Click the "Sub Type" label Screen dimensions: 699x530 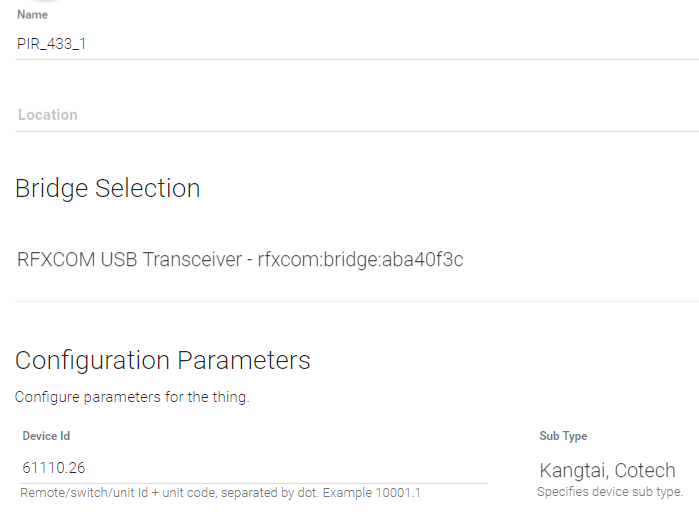[x=563, y=436]
